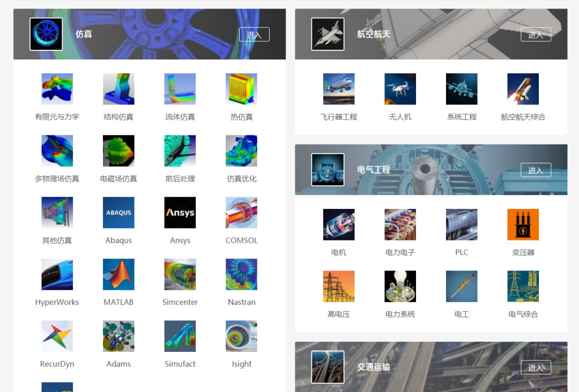Open the Adams mechanism icon
The height and width of the screenshot is (392, 579).
[x=118, y=336]
